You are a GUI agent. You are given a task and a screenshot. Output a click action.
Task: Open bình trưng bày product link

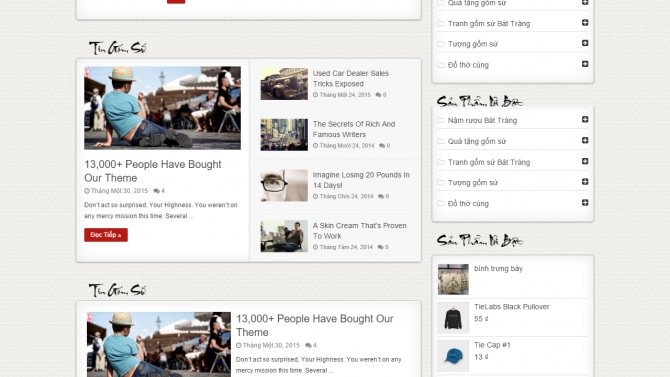[x=498, y=268]
